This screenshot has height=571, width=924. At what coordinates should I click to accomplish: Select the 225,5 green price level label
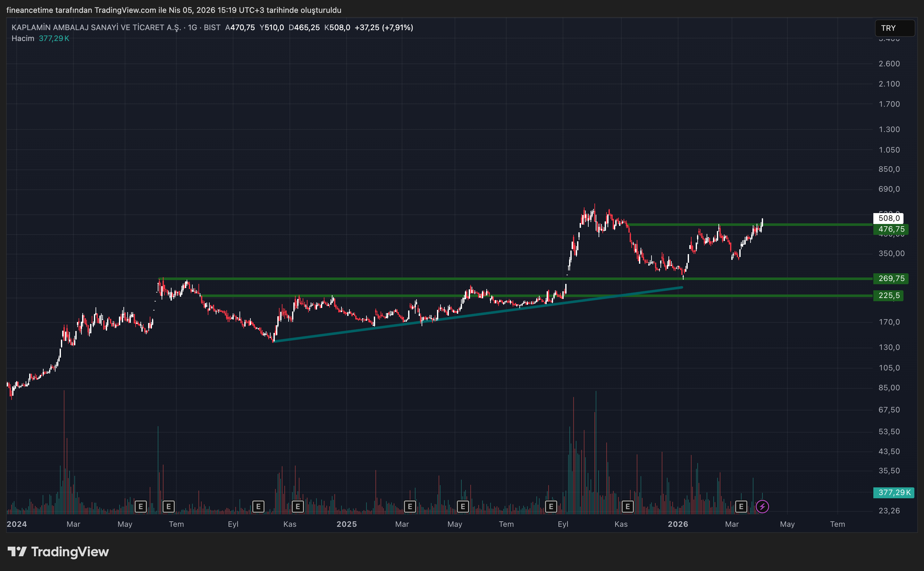[888, 296]
